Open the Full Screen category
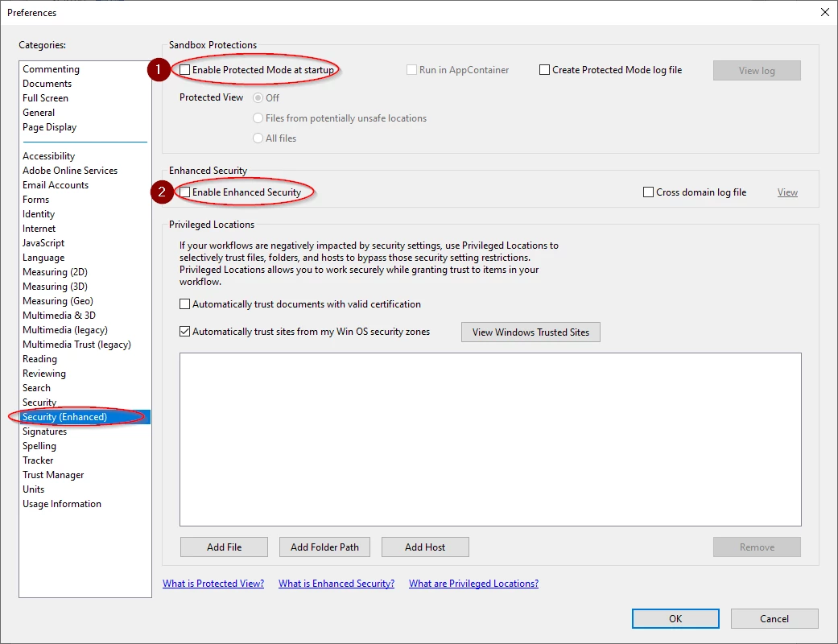This screenshot has width=838, height=644. pos(45,97)
